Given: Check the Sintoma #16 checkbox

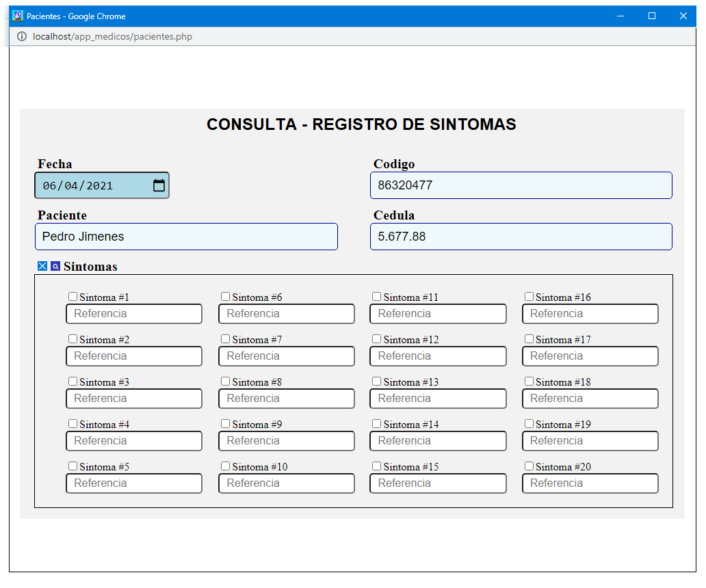Looking at the screenshot, I should (529, 297).
